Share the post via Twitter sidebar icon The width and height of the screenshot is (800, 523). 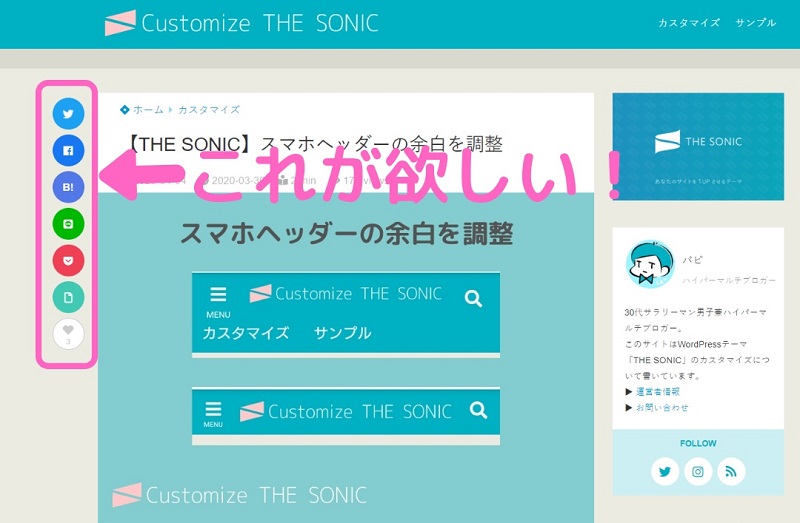[68, 113]
